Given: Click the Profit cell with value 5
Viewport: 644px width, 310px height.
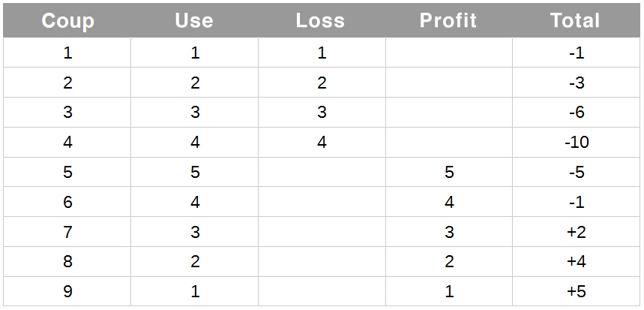Looking at the screenshot, I should pyautogui.click(x=449, y=172).
